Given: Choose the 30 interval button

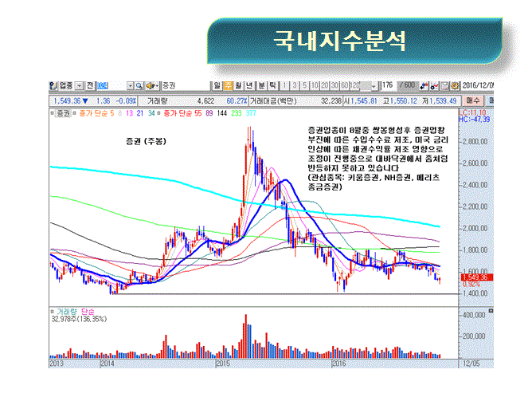Looking at the screenshot, I should pos(334,85).
